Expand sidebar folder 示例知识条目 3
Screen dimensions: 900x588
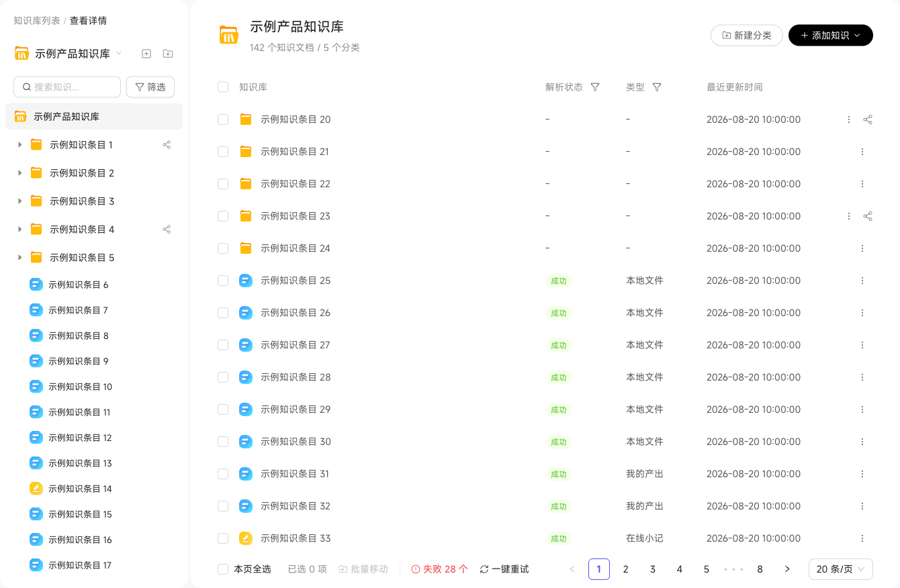19,201
